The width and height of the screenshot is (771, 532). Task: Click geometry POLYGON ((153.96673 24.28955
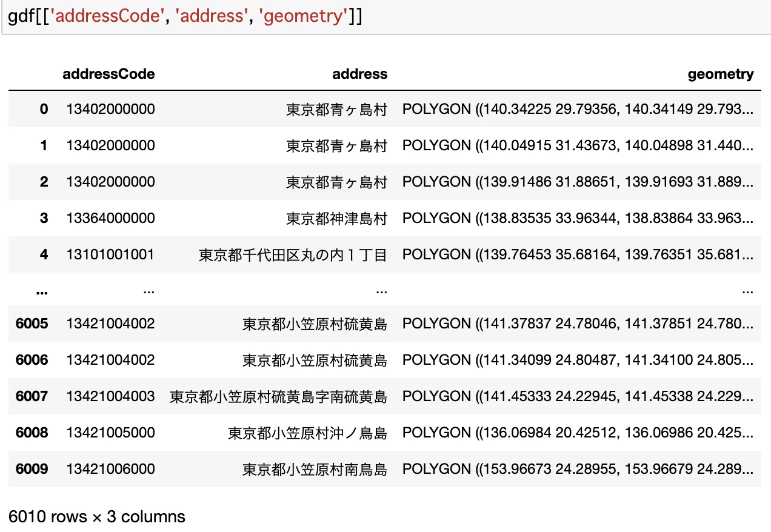coord(578,469)
